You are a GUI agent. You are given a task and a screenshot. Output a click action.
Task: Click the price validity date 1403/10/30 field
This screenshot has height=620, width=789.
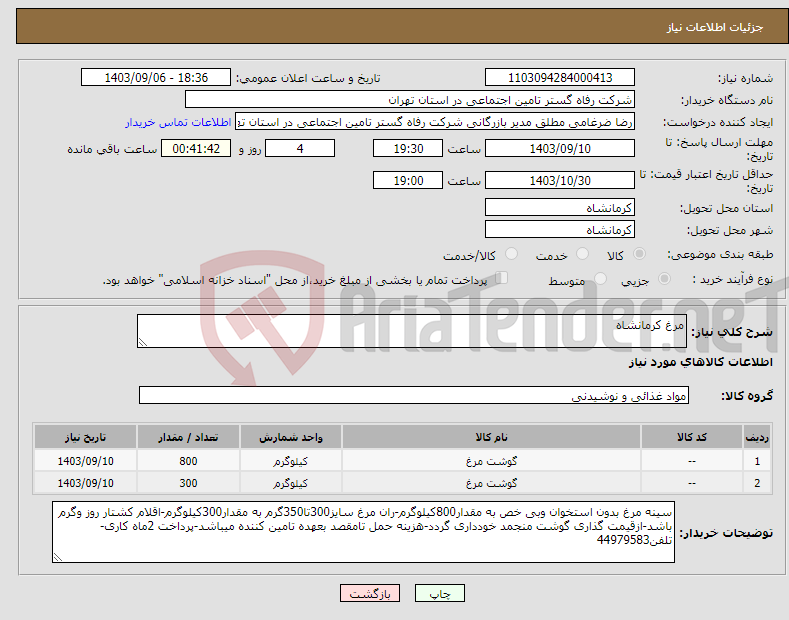(560, 180)
